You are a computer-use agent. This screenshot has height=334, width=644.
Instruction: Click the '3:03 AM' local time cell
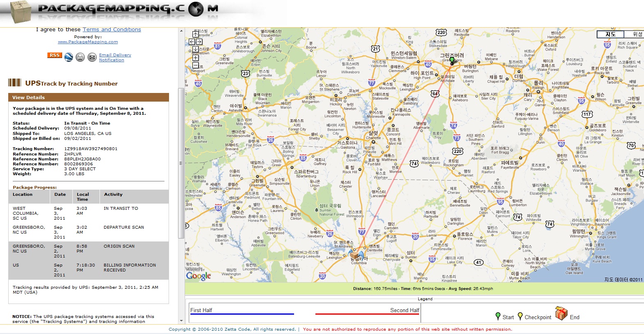pos(82,211)
